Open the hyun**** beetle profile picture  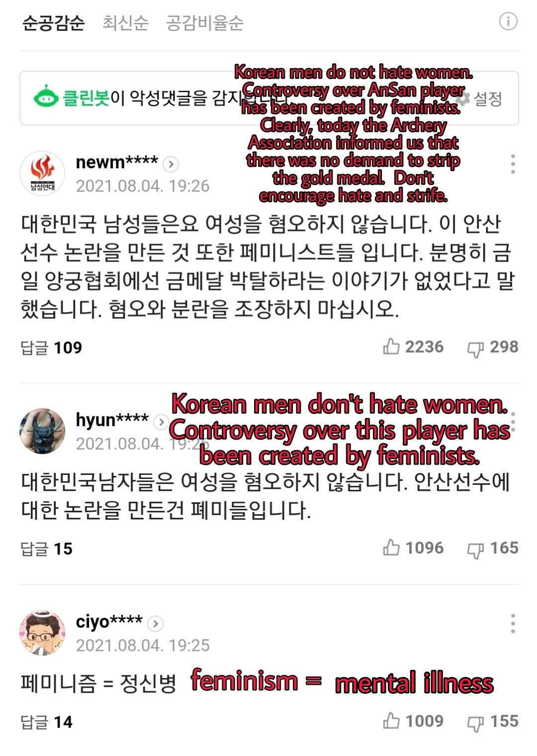42,431
